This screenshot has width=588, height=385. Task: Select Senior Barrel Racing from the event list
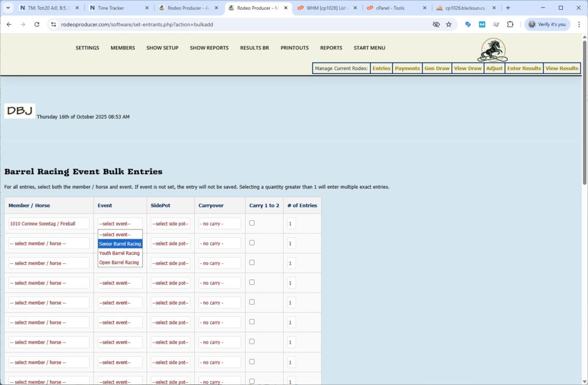tap(119, 243)
